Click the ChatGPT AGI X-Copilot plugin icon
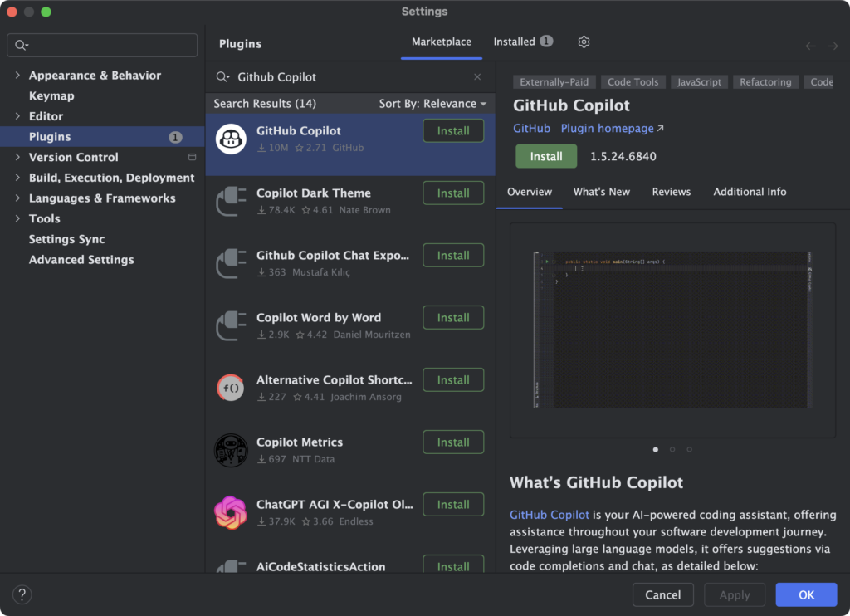Screen dimensions: 850x616 [x=231, y=513]
